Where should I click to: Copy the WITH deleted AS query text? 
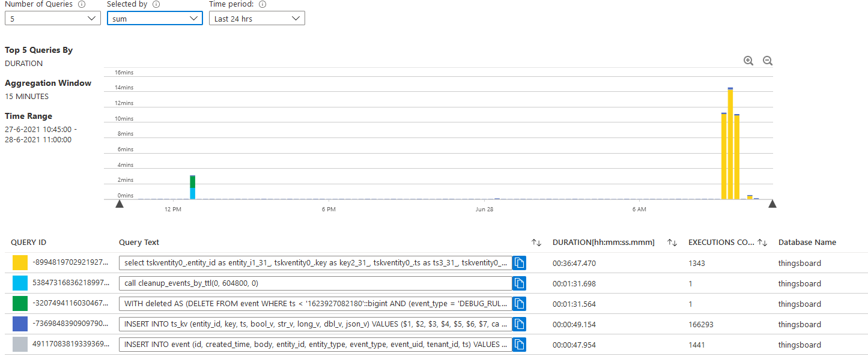519,304
